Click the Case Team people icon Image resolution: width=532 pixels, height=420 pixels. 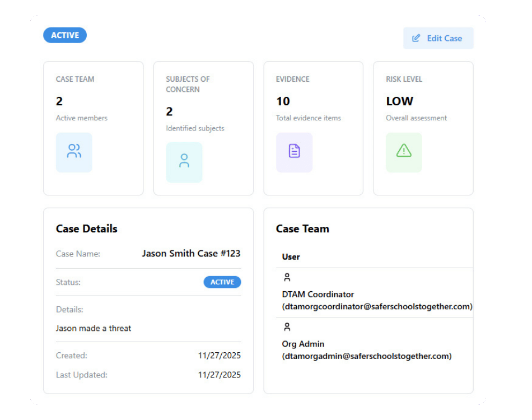(x=74, y=151)
